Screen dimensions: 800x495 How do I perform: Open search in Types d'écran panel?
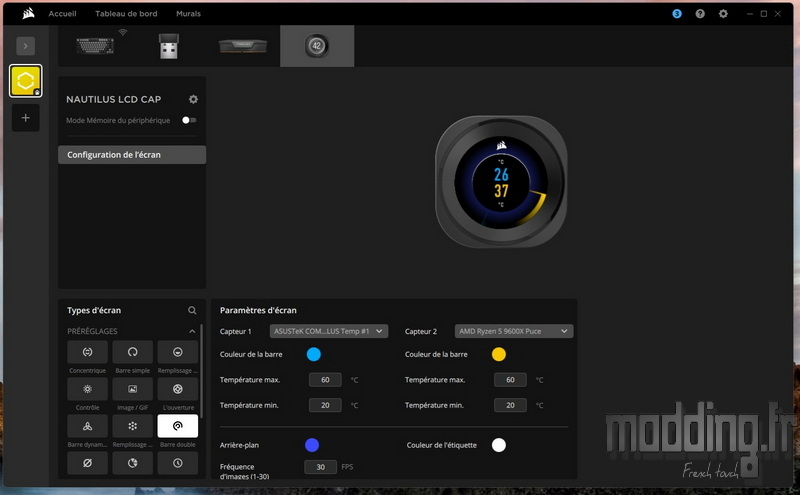(192, 311)
